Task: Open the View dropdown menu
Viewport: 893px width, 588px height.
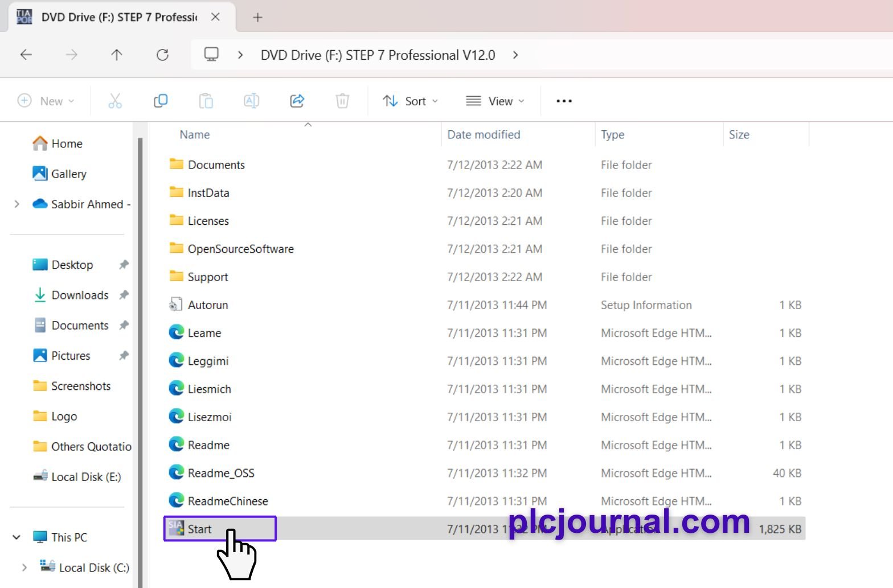Action: (495, 101)
